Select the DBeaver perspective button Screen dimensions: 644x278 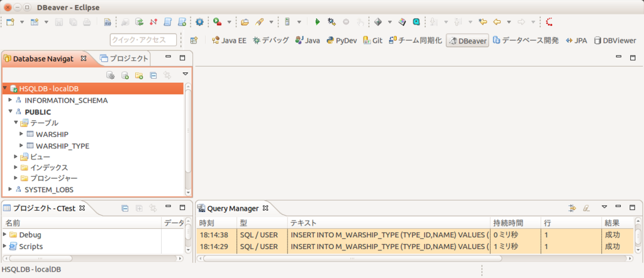pyautogui.click(x=467, y=41)
